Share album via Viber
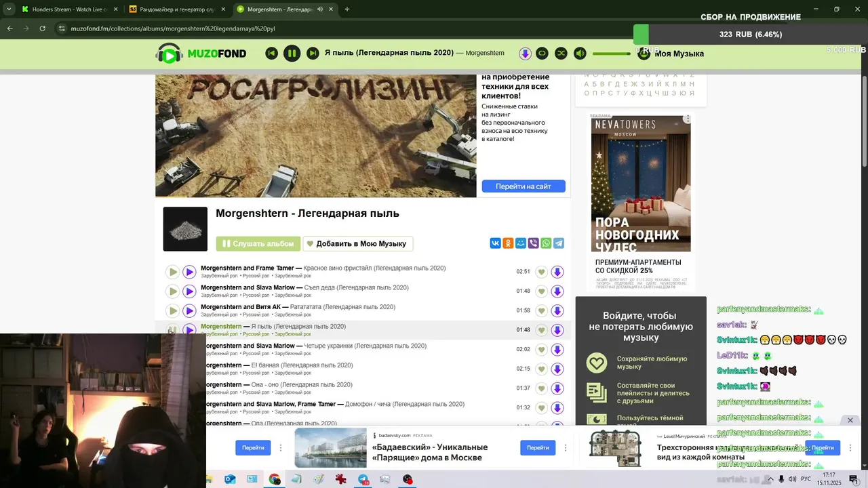The width and height of the screenshot is (868, 488). [x=534, y=243]
